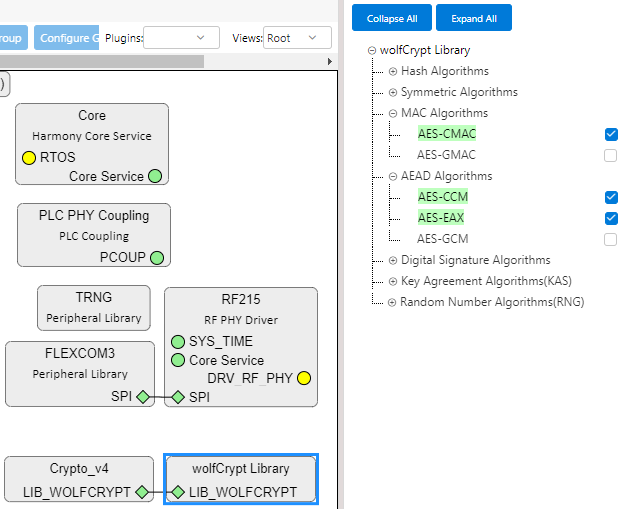Select the TRNG Peripheral Library block
The height and width of the screenshot is (509, 644).
tap(94, 308)
